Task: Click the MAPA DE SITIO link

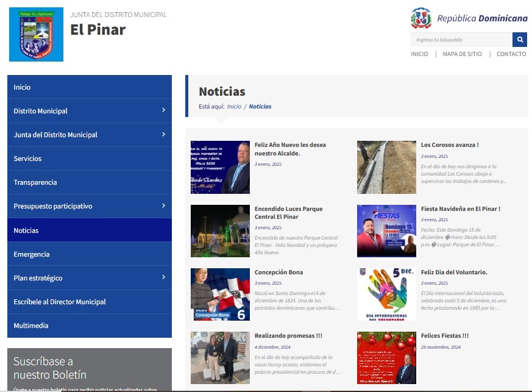Action: pos(462,54)
